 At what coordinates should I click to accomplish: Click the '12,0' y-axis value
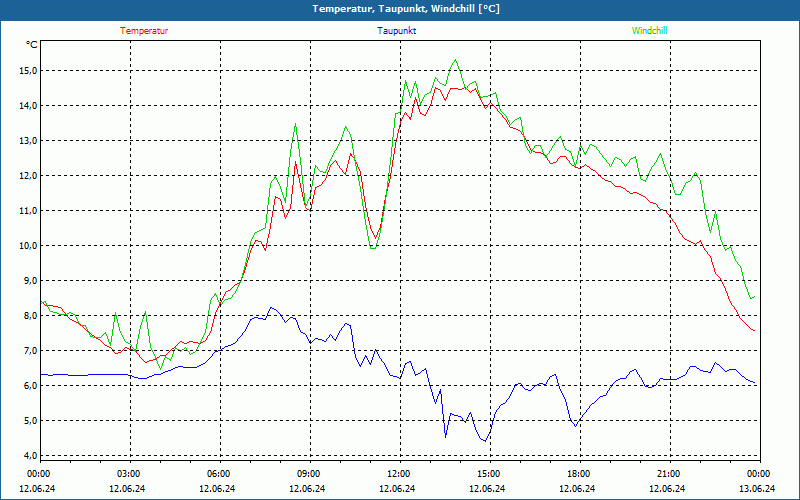click(28, 176)
